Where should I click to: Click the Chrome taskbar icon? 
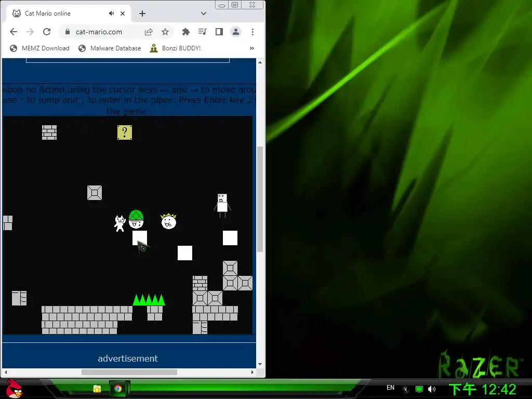tap(118, 389)
